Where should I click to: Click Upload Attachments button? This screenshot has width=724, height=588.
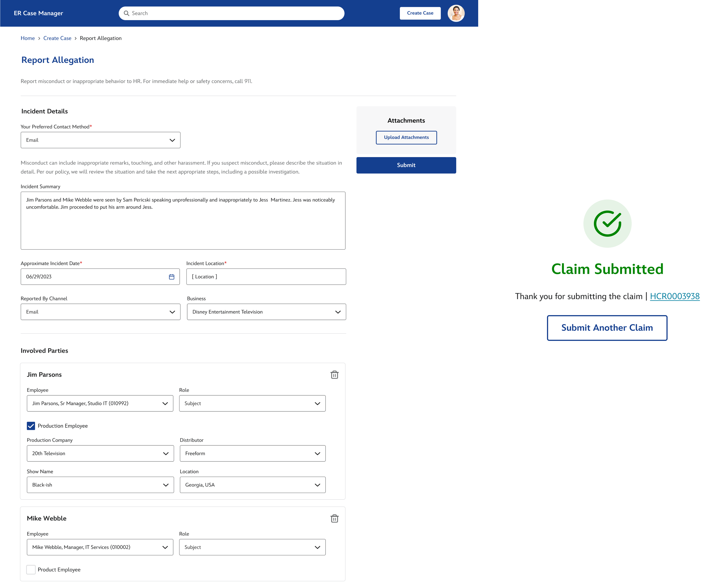[x=406, y=138]
